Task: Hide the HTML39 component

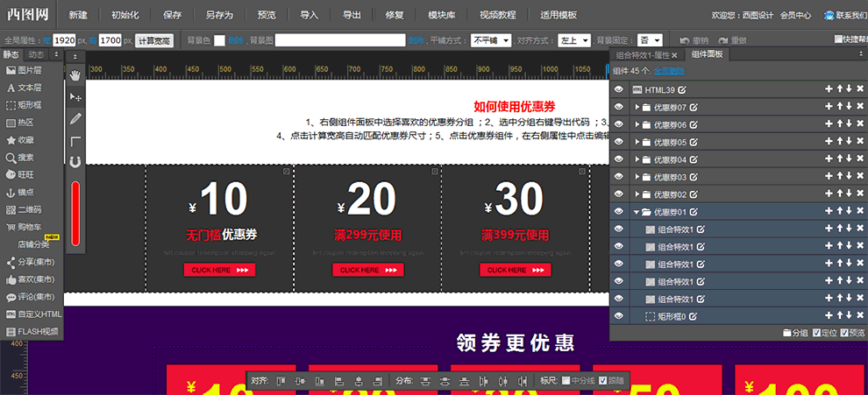Action: [619, 89]
